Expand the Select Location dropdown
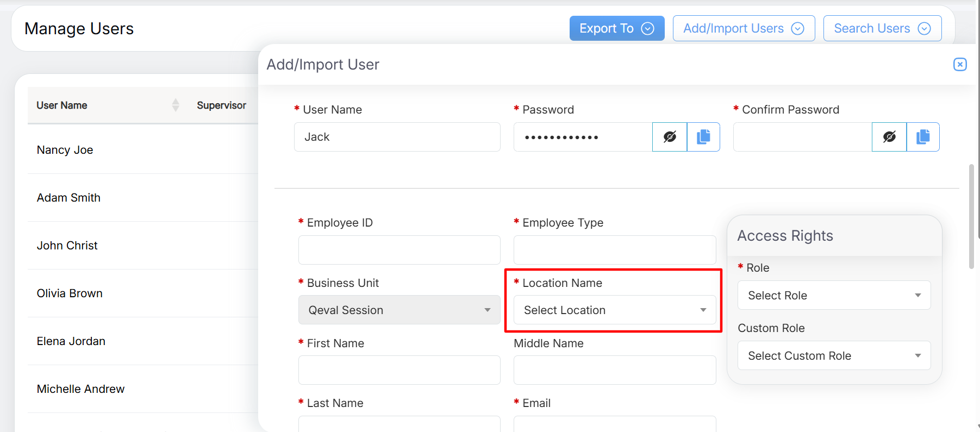The width and height of the screenshot is (980, 432). [614, 310]
